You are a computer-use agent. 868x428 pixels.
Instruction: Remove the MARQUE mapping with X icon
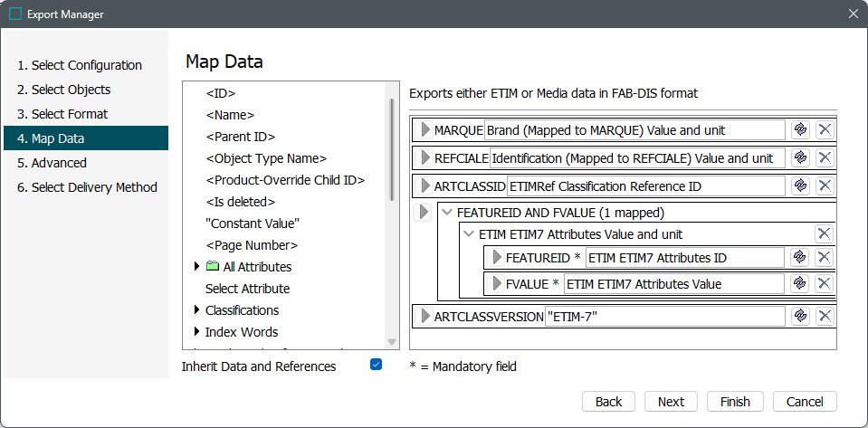point(825,130)
